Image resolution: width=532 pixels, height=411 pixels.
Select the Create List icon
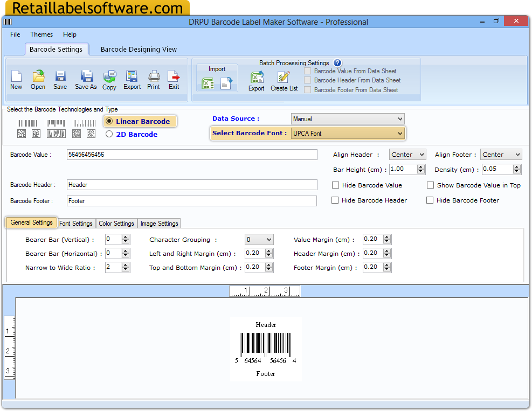[x=284, y=80]
